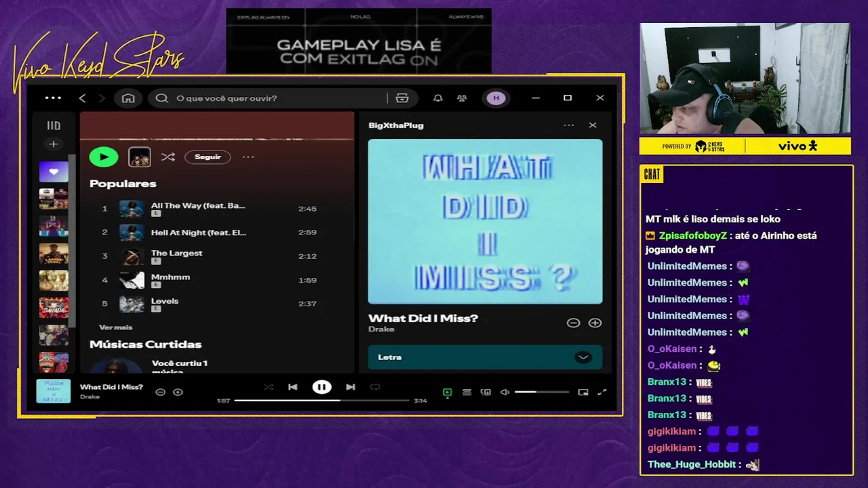
Task: Open the Liked Songs heart playlist
Action: tap(54, 171)
